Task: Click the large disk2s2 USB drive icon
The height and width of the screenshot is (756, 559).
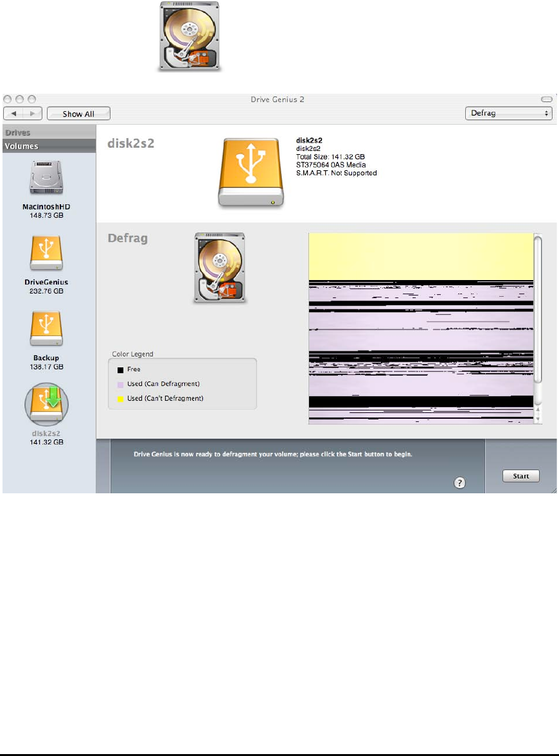Action: [251, 173]
